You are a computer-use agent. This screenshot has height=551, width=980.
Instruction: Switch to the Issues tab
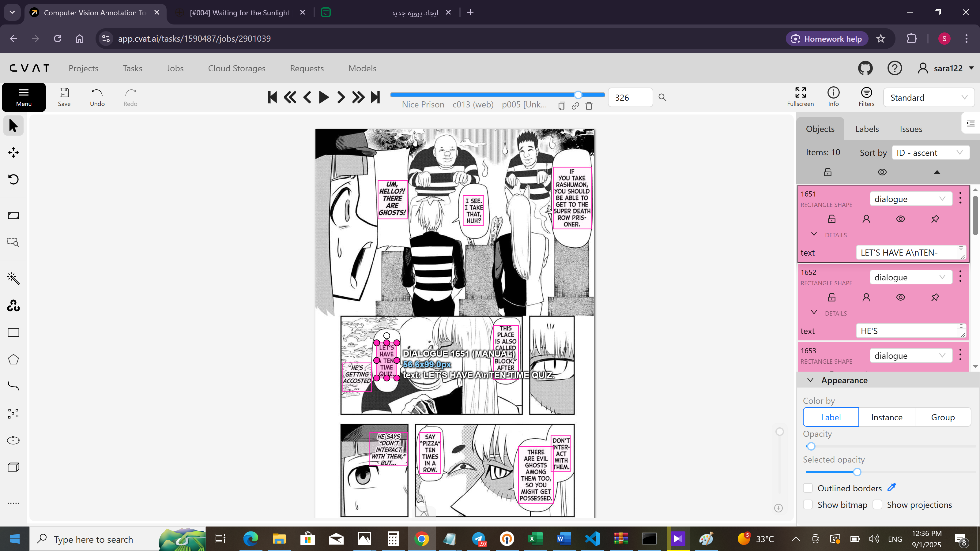click(911, 129)
